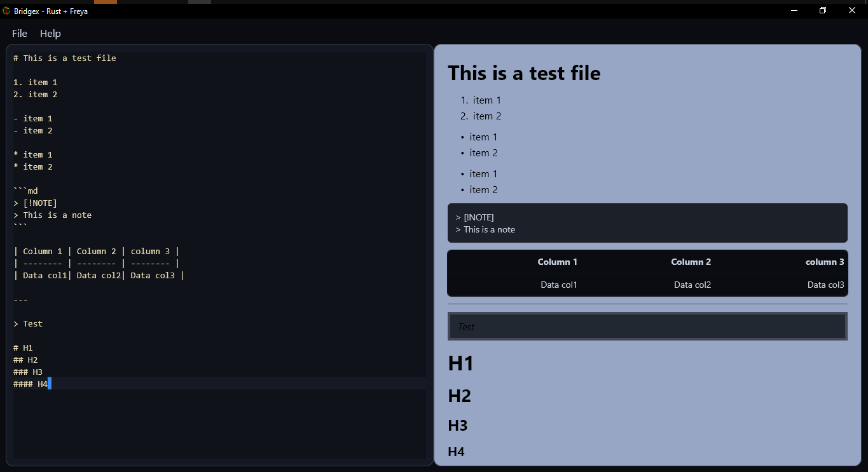Click the "* item 2" source line
This screenshot has width=868, height=472.
point(33,166)
